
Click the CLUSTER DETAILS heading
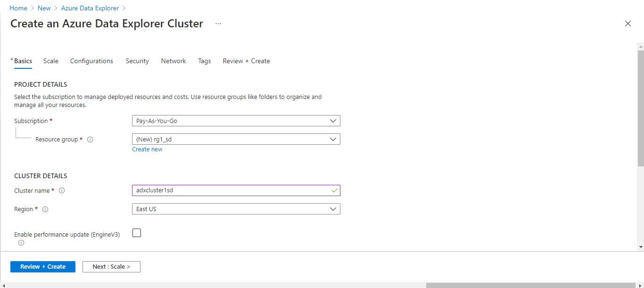(x=41, y=176)
